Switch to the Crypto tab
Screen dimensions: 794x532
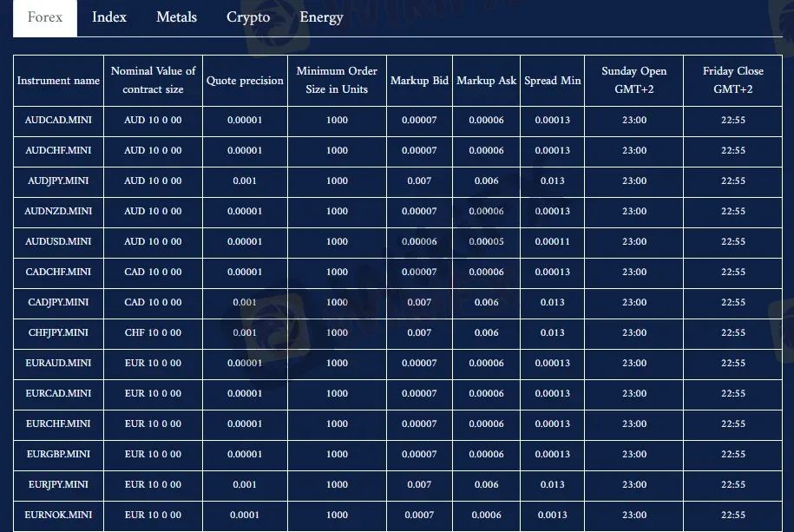click(248, 17)
